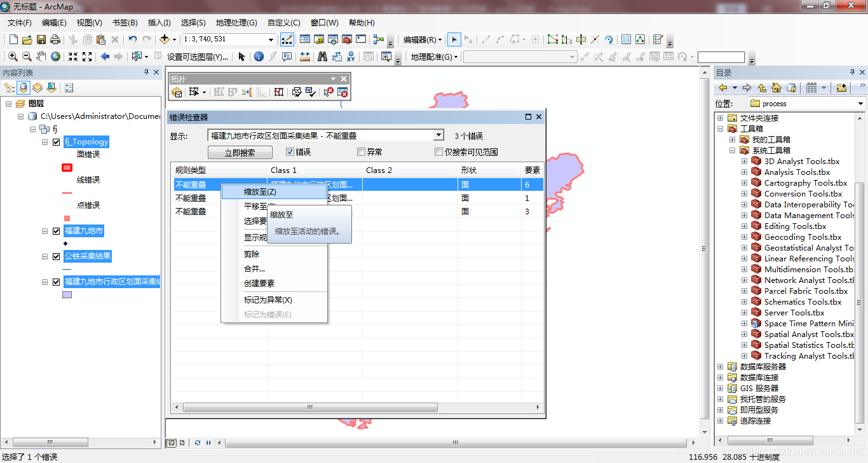Viewport: 868px width, 463px height.
Task: Open Error Inspector icon on Topology toolbar
Action: pyautogui.click(x=342, y=92)
